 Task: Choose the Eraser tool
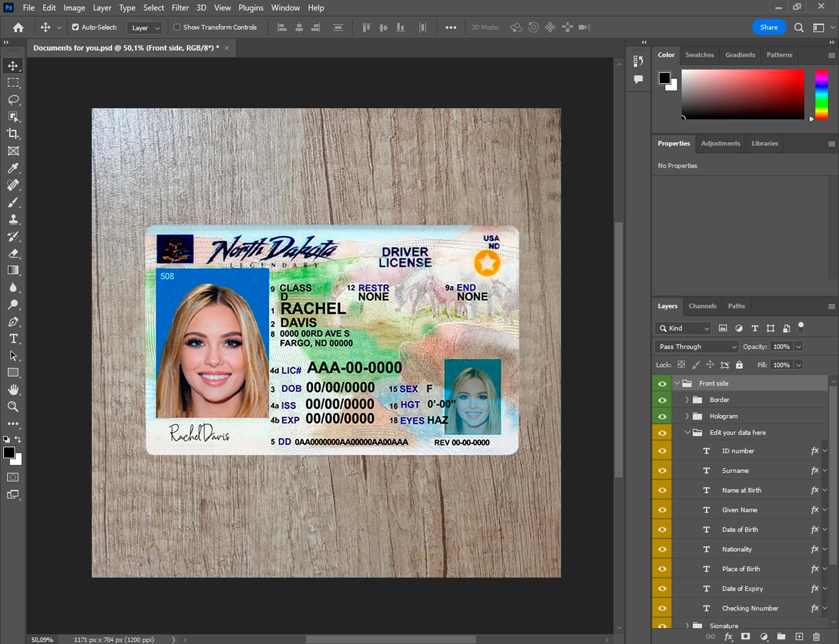click(13, 253)
